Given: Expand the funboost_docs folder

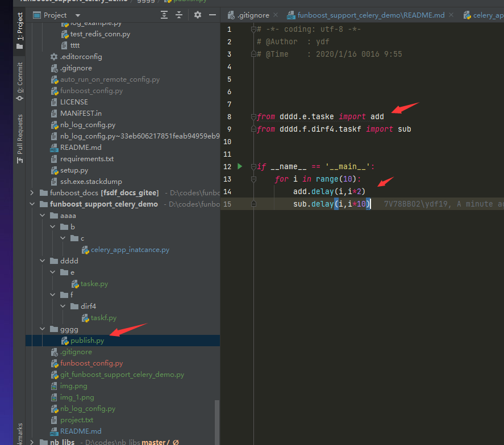Looking at the screenshot, I should 32,192.
